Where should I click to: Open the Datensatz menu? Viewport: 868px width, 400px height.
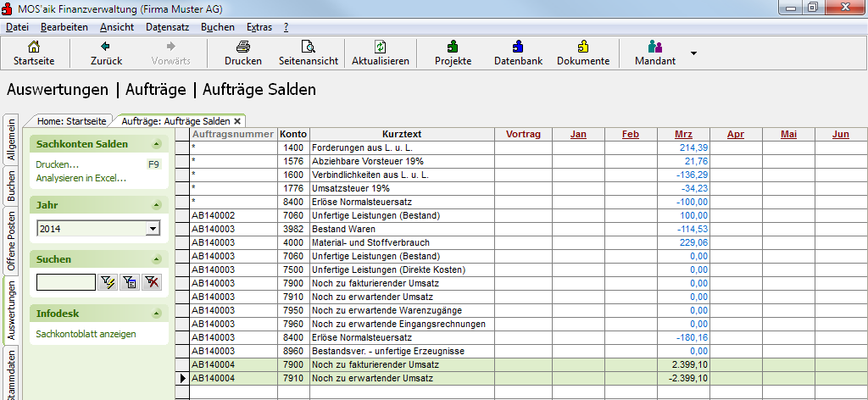tap(168, 27)
